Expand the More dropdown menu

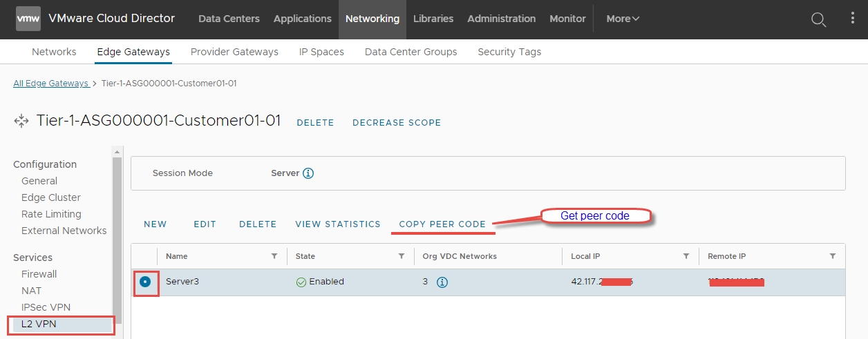623,19
